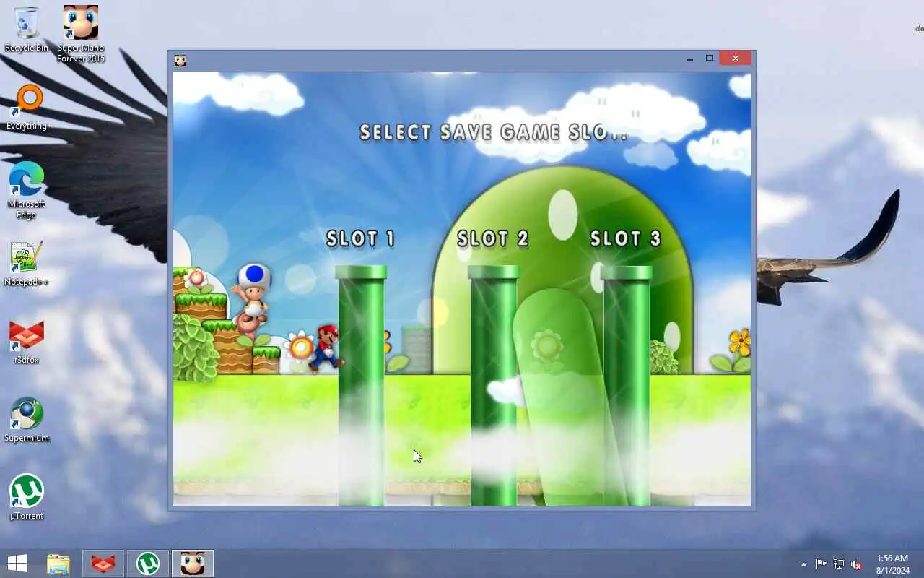Open the µTorrent desktop shortcut
Viewport: 924px width, 578px height.
click(x=27, y=498)
